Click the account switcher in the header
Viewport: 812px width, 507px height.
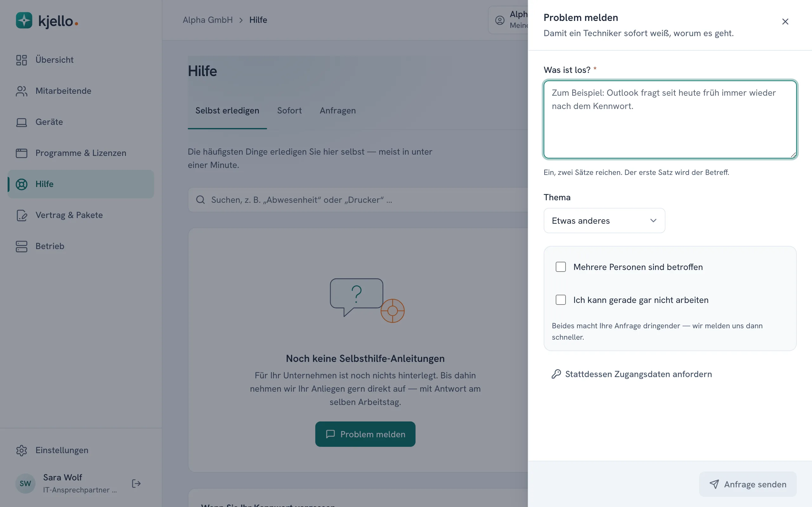click(508, 20)
